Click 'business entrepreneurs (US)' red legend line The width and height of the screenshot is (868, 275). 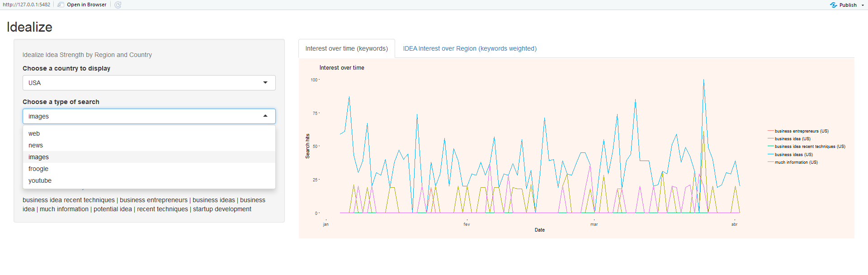pyautogui.click(x=771, y=131)
